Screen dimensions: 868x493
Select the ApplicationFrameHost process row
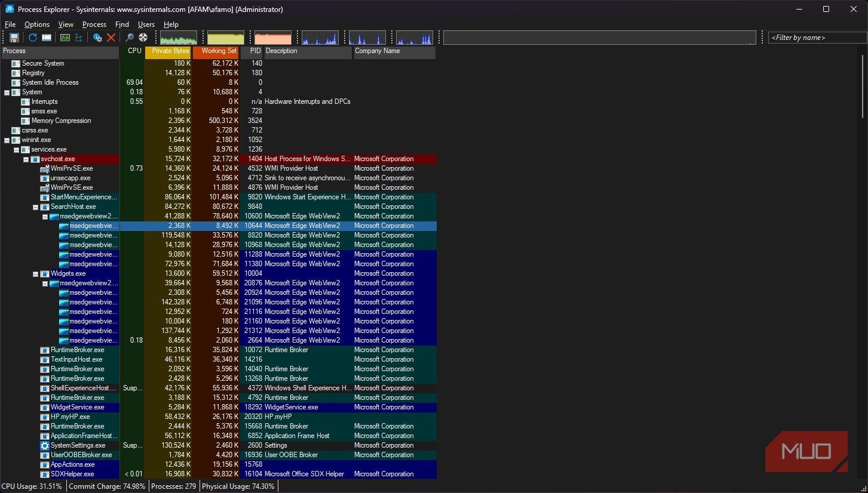[218, 436]
